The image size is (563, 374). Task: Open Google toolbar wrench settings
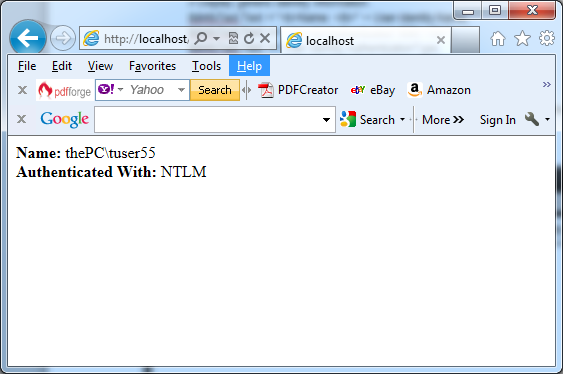(x=532, y=119)
